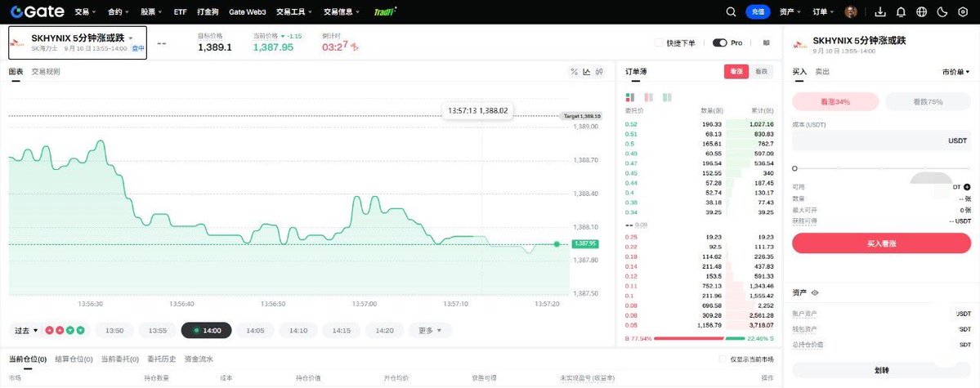Select the candlestick chart icon
The height and width of the screenshot is (388, 980).
tap(599, 72)
